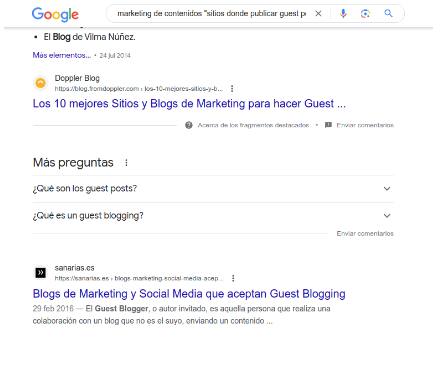Clear the search query with X
This screenshot has height=367, width=438.
tap(318, 14)
